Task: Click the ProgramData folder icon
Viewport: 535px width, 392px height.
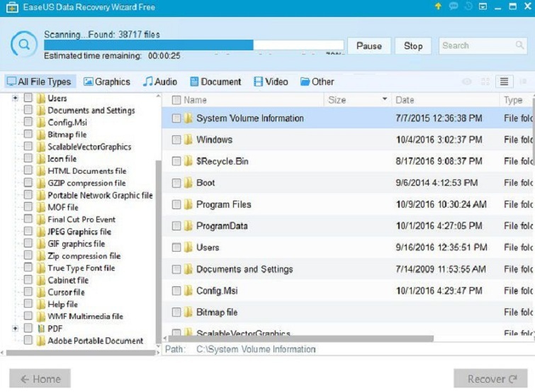Action: (x=188, y=225)
